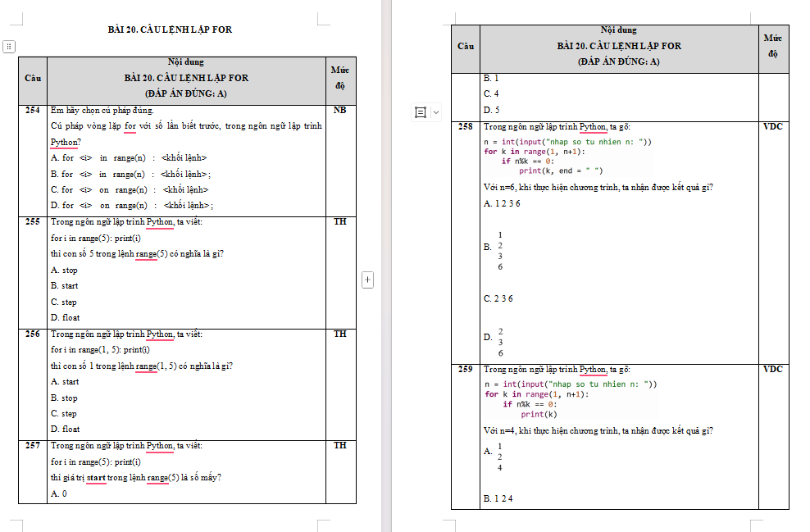The height and width of the screenshot is (532, 810).
Task: Click the document title above the left table
Action: 170,30
